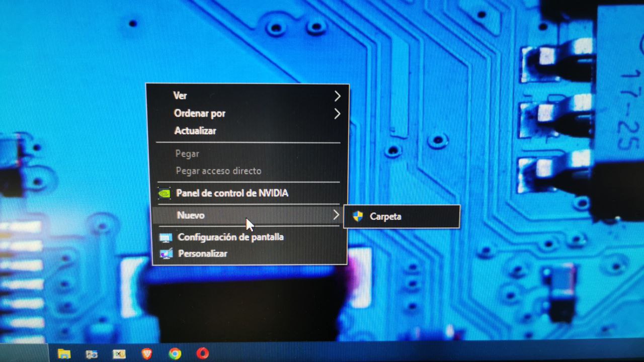Click the shield icon beside Carpeta
The image size is (644, 362).
358,216
